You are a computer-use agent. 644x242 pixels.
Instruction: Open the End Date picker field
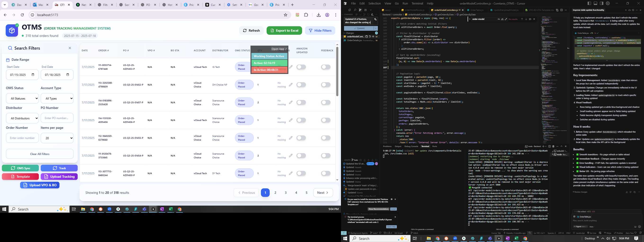(57, 75)
